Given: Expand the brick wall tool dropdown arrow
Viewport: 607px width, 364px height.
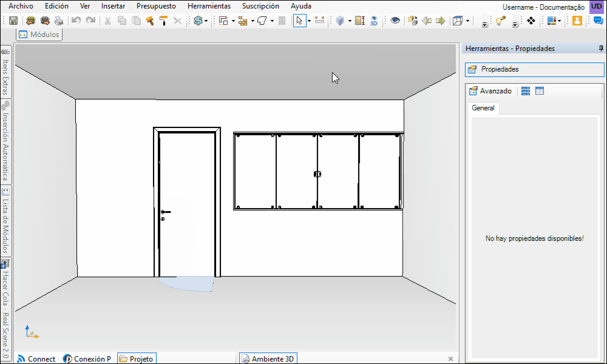Looking at the screenshot, I should 253,21.
